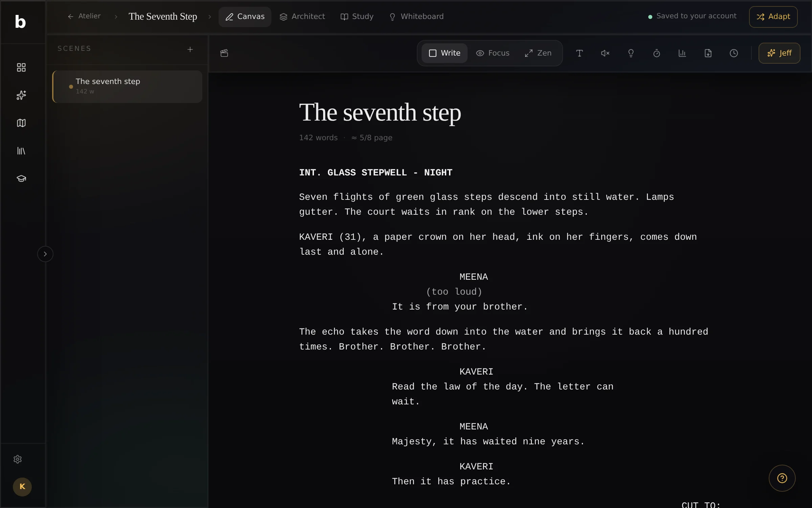Screen dimensions: 812x508
Task: Expand the collapsed sidebar chevron
Action: coord(45,254)
